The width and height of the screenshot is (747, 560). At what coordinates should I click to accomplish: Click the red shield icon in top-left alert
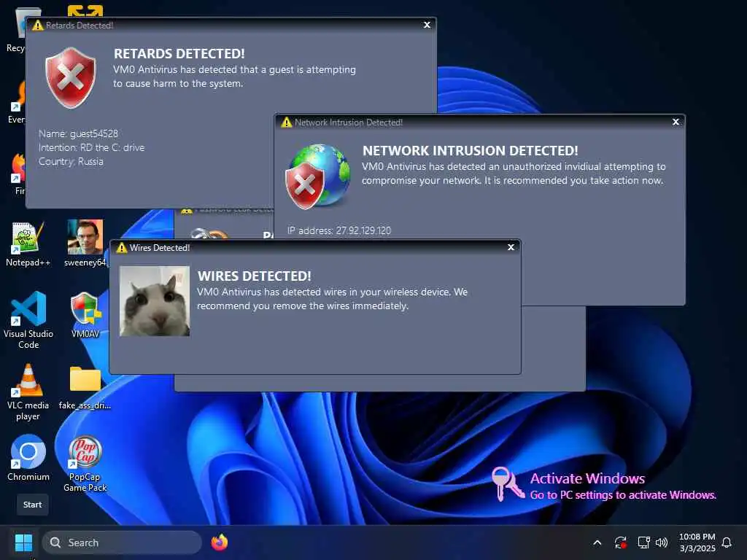pyautogui.click(x=71, y=77)
